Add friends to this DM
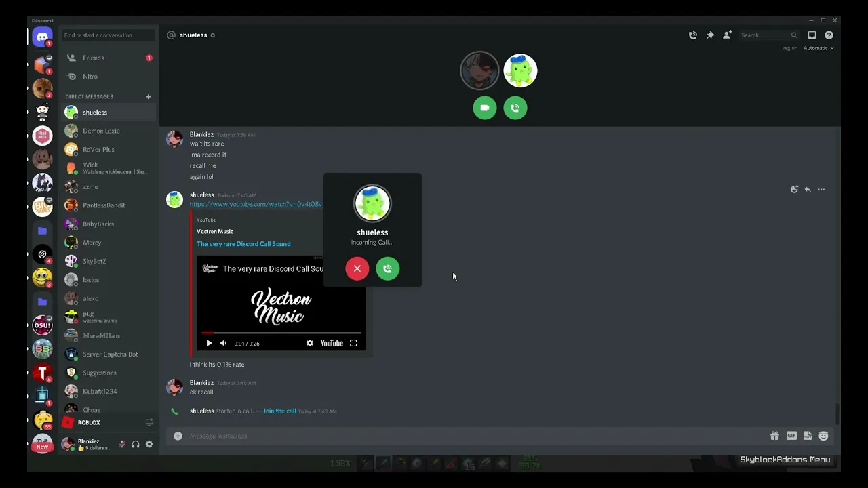 727,35
